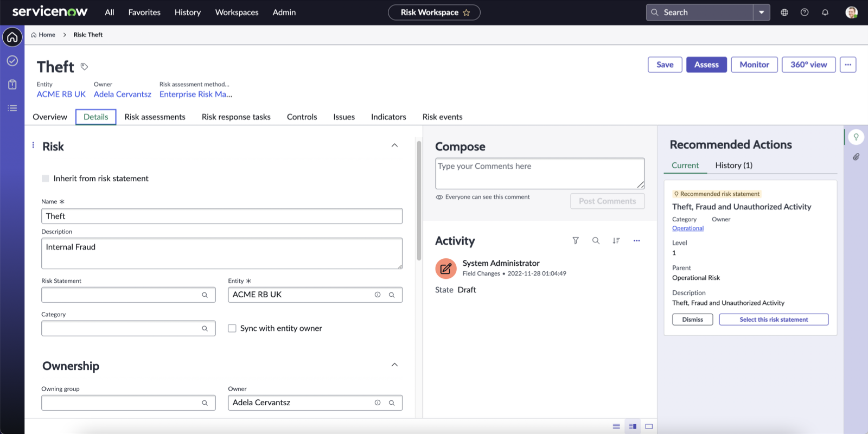Screen dimensions: 868x434
Task: Switch to the Issues tab
Action: (x=344, y=117)
